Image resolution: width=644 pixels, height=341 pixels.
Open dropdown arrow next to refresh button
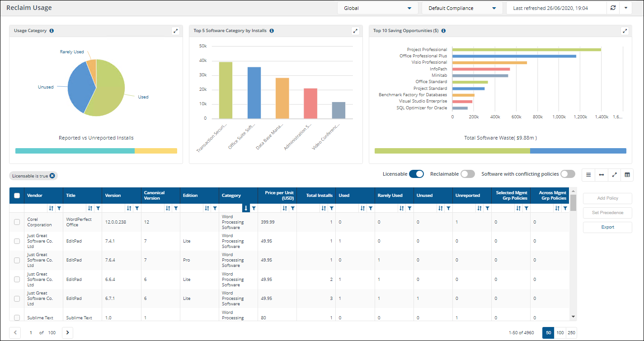pyautogui.click(x=625, y=8)
